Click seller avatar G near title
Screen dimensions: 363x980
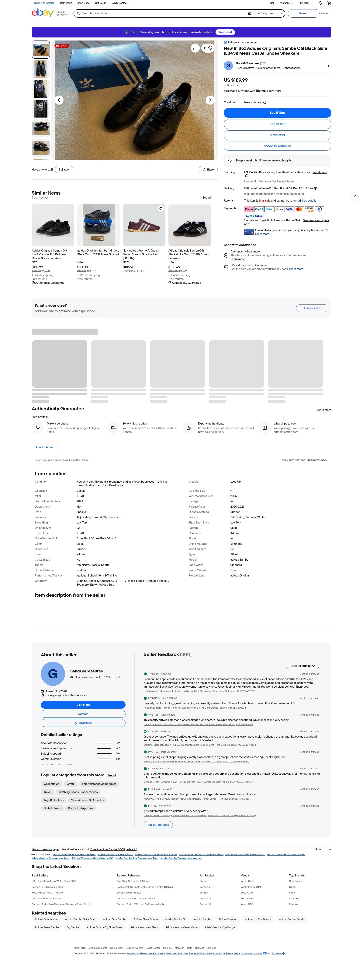(x=228, y=65)
